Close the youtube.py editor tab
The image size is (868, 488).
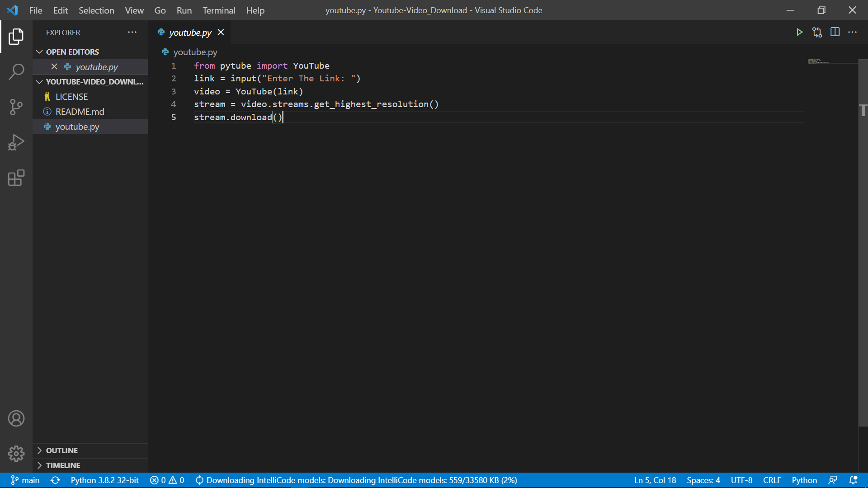pos(221,32)
